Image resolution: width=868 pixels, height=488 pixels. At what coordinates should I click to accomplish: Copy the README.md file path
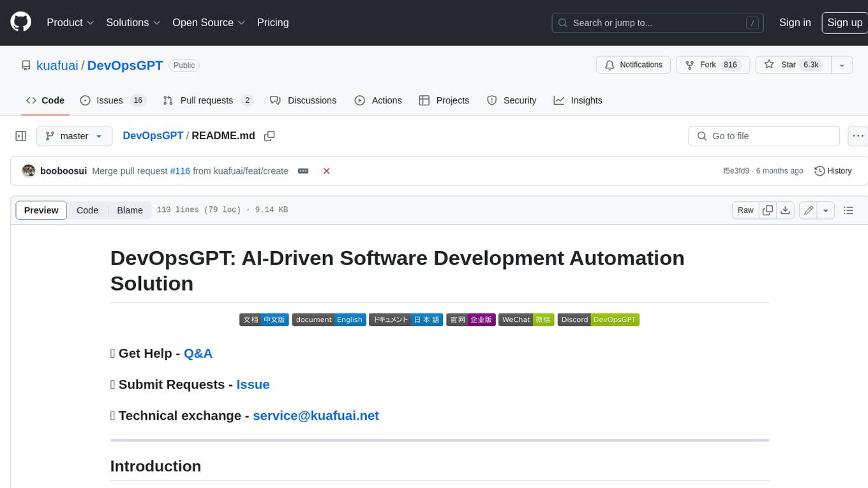pos(269,136)
